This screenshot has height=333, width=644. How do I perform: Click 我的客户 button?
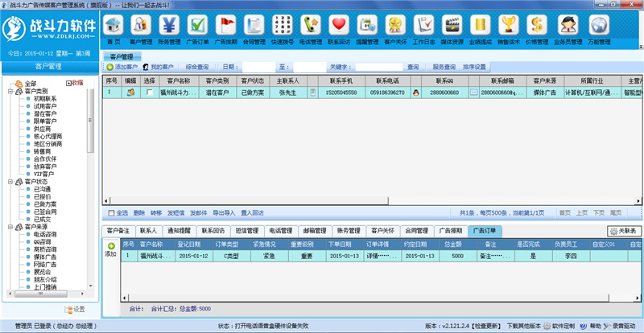click(x=158, y=67)
